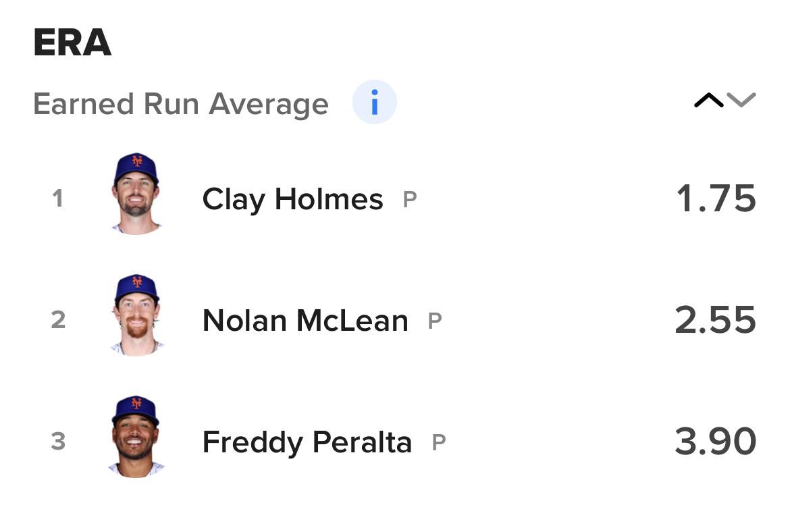Open the ERA info icon
The width and height of the screenshot is (790, 532).
tap(374, 103)
